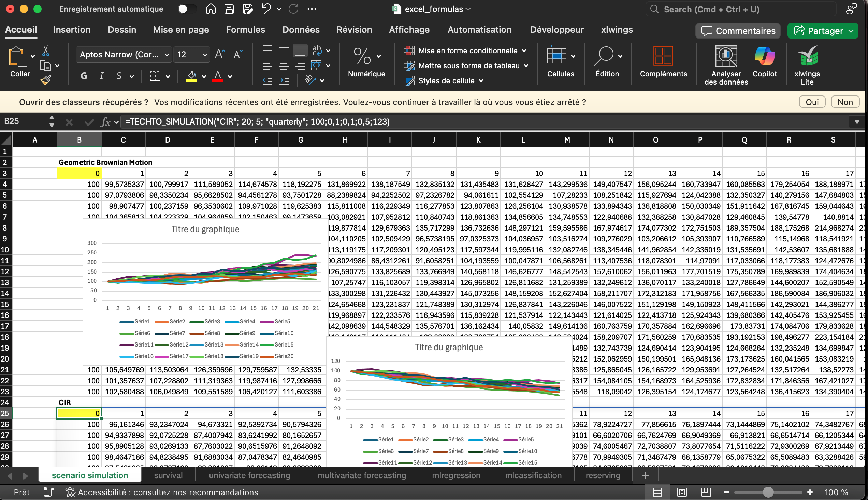Switch to Formules ribbon tab
This screenshot has height=500, width=868.
[x=245, y=30]
